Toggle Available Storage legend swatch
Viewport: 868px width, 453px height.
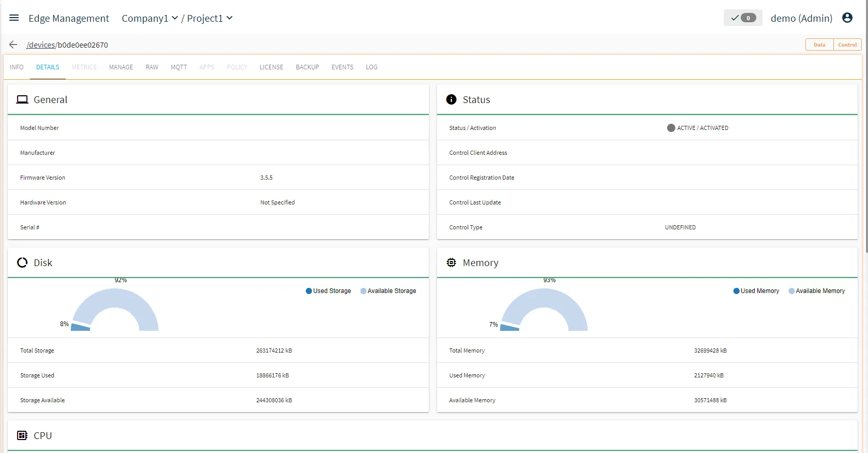click(x=363, y=291)
